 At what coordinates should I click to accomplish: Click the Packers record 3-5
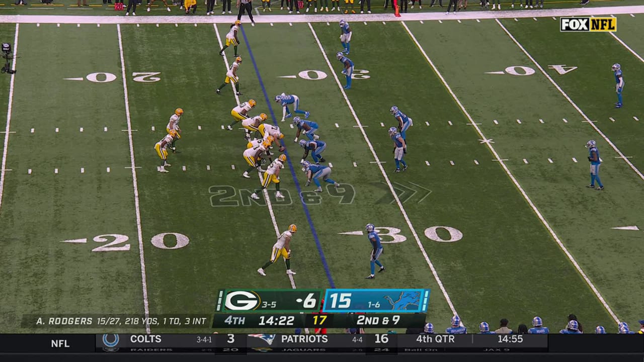[x=269, y=305]
